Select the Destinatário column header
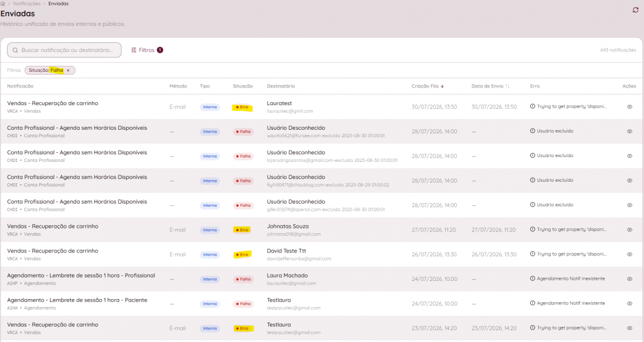The image size is (644, 342). coord(281,86)
